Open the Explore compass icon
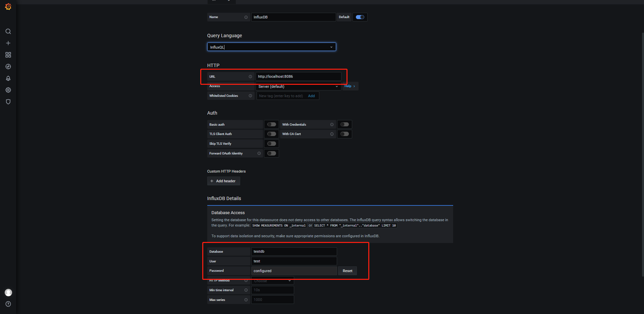The height and width of the screenshot is (314, 644). click(x=8, y=67)
